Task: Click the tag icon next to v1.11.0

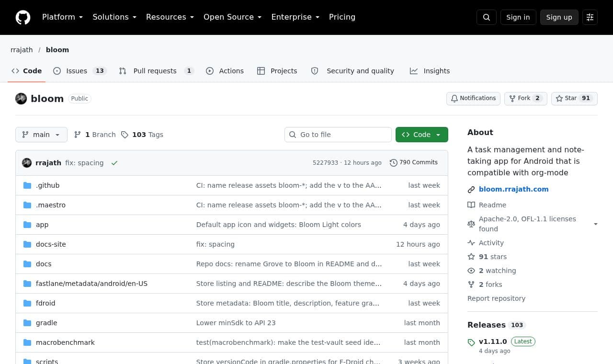Action: (471, 342)
